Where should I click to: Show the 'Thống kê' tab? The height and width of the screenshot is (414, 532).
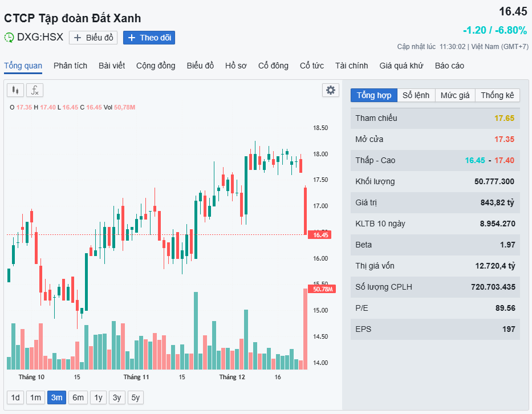(497, 95)
